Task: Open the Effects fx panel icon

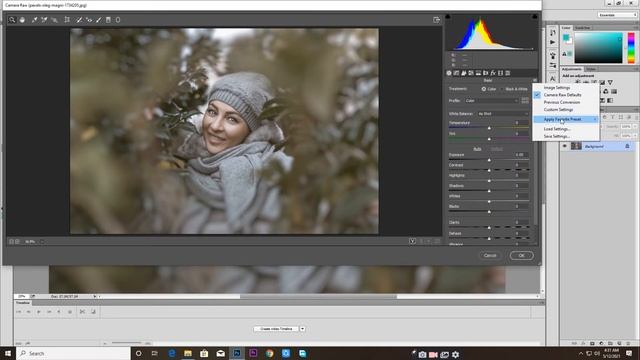Action: tap(493, 73)
